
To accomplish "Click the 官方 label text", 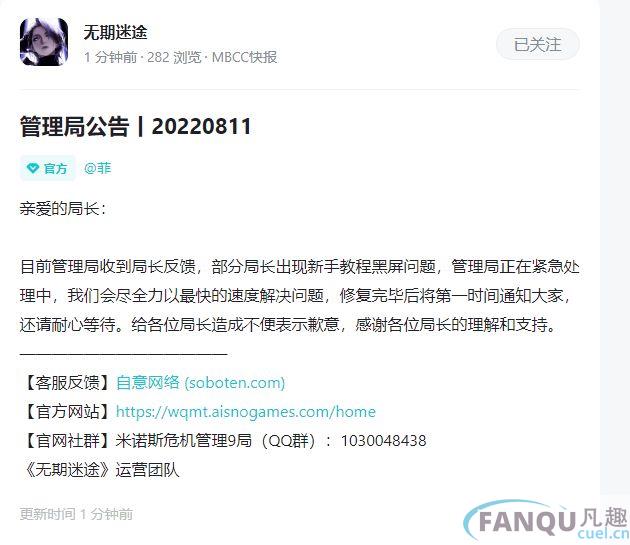I will (55, 168).
